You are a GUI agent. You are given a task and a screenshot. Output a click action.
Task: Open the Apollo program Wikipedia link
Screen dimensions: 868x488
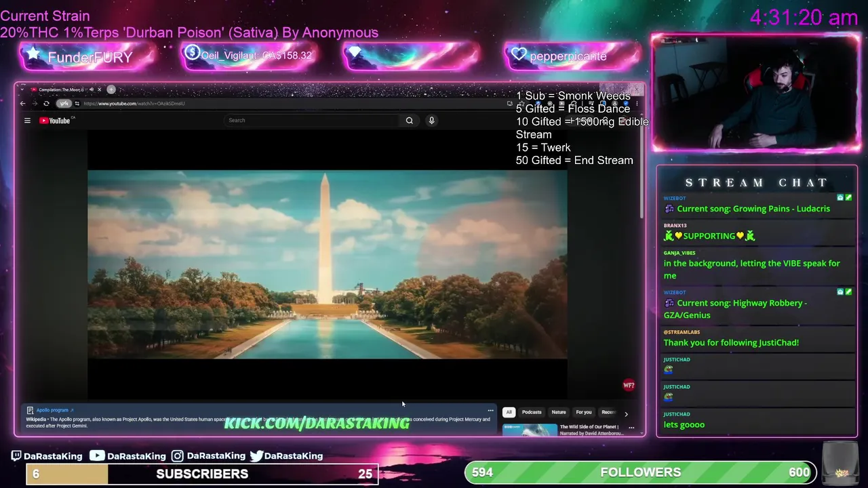point(55,410)
